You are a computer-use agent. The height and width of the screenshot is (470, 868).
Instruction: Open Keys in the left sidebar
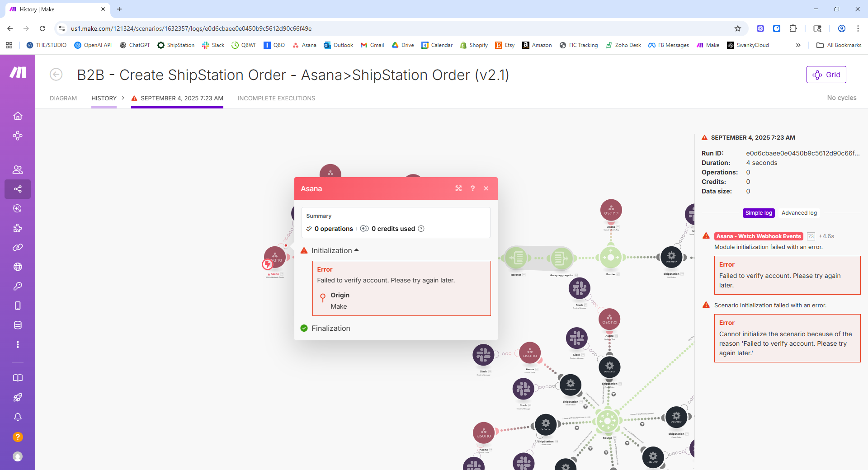point(18,286)
